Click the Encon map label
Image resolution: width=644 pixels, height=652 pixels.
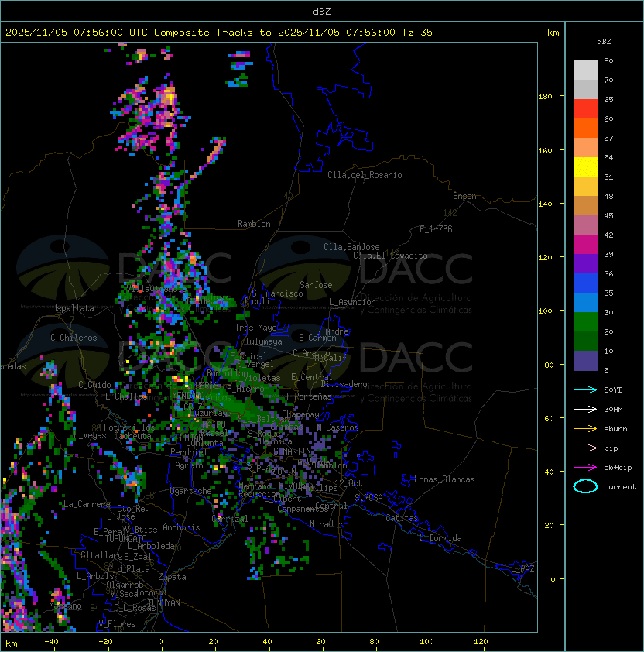point(464,196)
